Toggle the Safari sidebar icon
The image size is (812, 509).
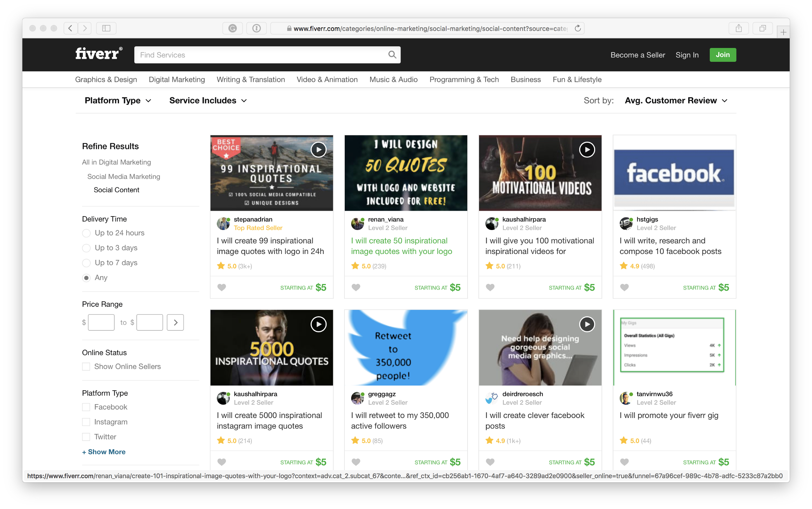point(106,28)
